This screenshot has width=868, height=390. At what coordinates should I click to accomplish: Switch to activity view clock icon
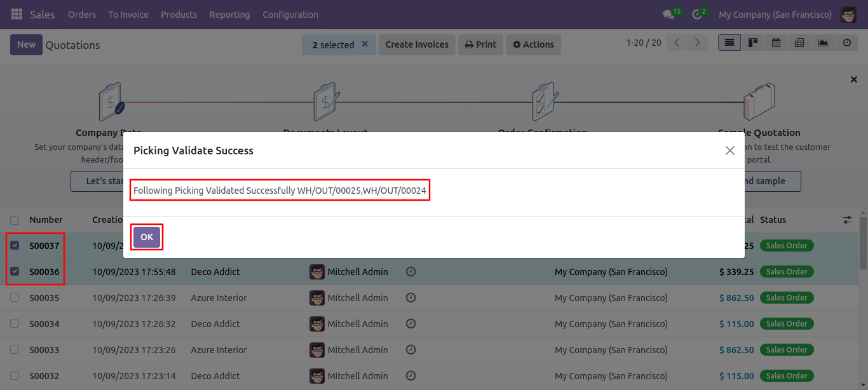click(846, 43)
